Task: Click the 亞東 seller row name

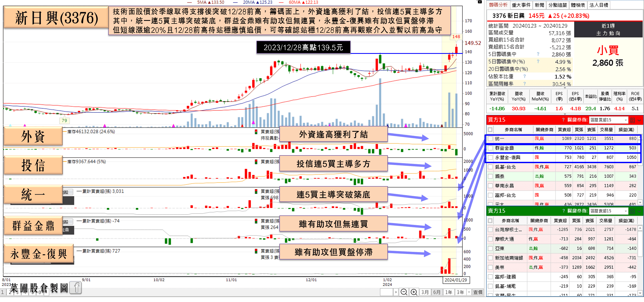Action: (x=500, y=249)
